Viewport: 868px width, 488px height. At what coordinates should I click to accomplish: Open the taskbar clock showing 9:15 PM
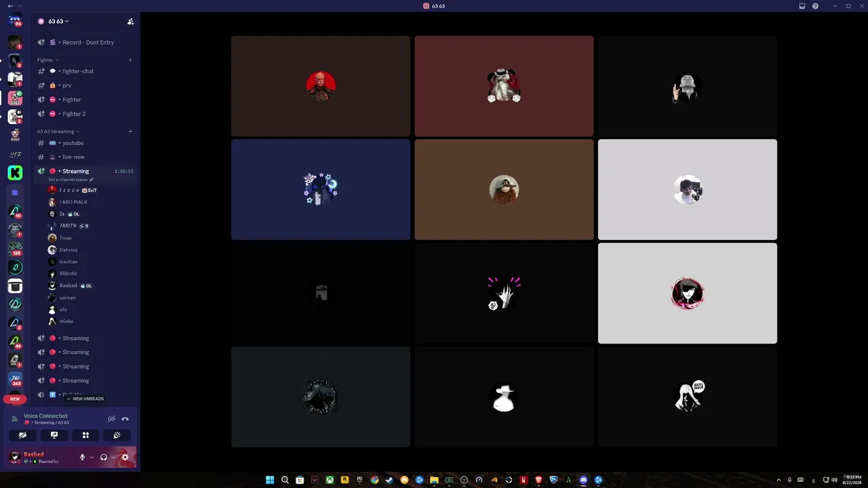point(854,480)
